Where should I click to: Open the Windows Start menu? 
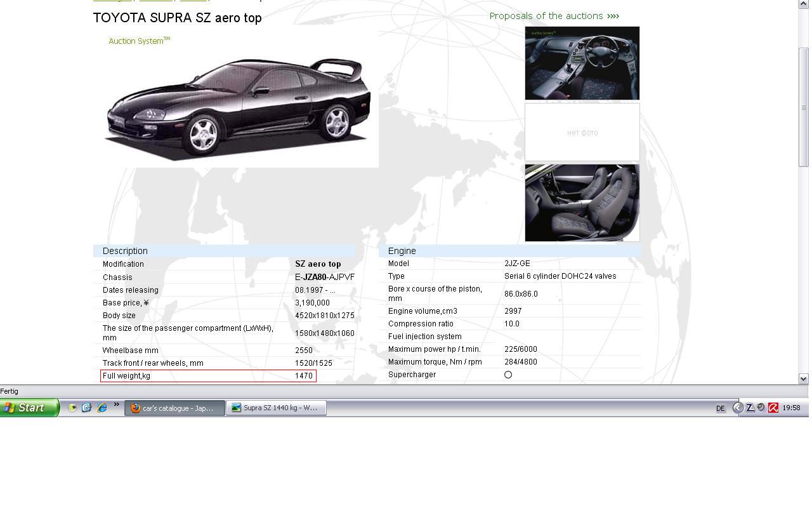[x=29, y=408]
